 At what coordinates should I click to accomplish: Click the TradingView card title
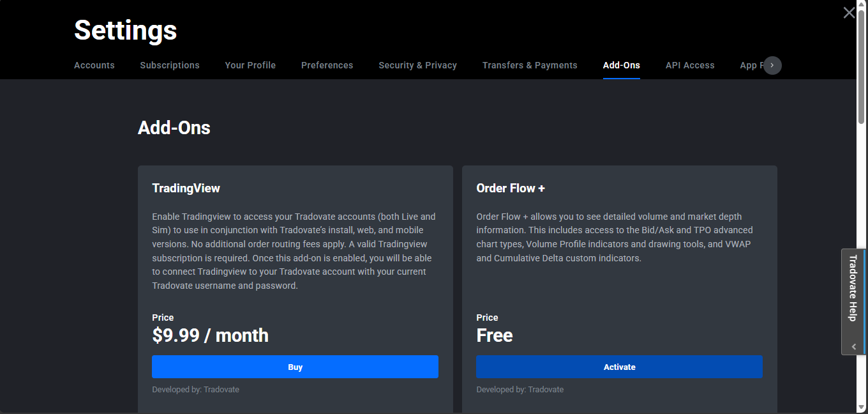[186, 188]
